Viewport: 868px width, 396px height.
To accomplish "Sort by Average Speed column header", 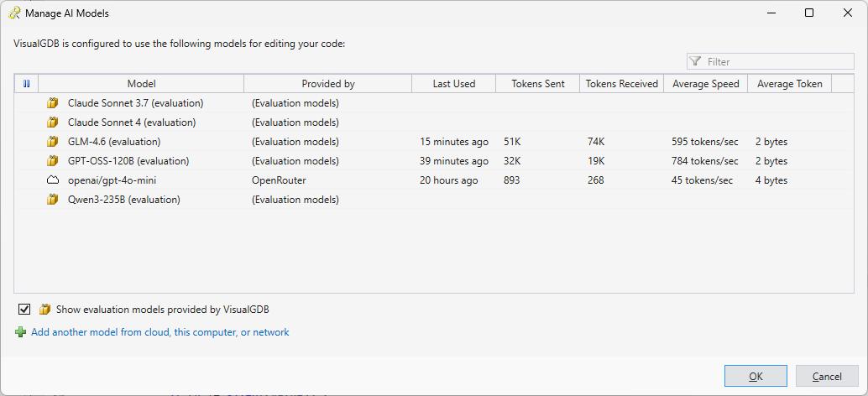I will pos(705,84).
